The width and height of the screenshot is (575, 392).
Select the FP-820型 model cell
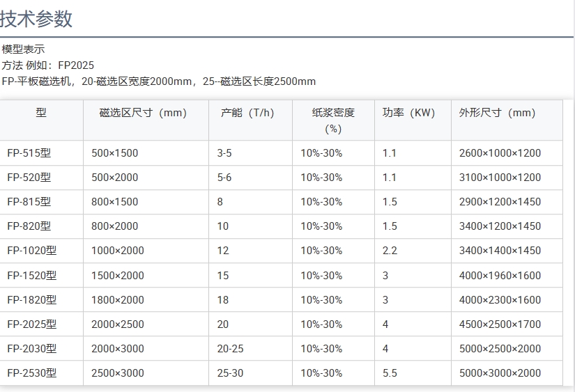pyautogui.click(x=29, y=226)
